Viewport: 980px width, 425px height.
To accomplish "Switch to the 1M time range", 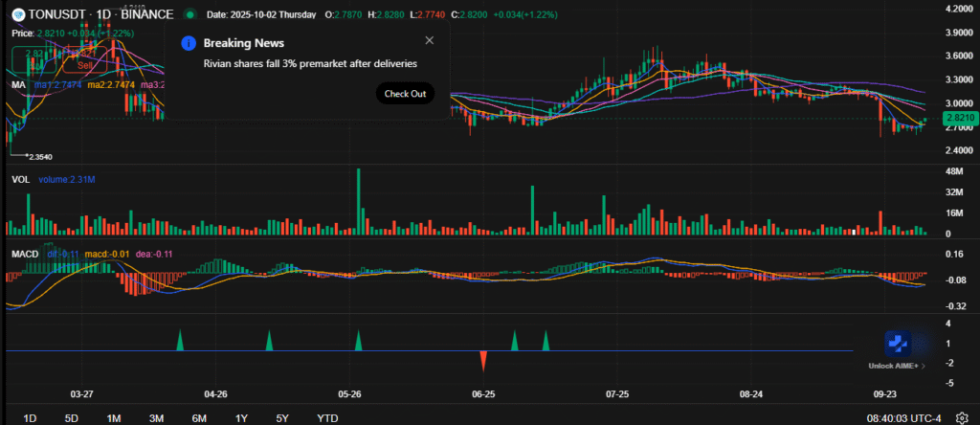I will point(113,418).
